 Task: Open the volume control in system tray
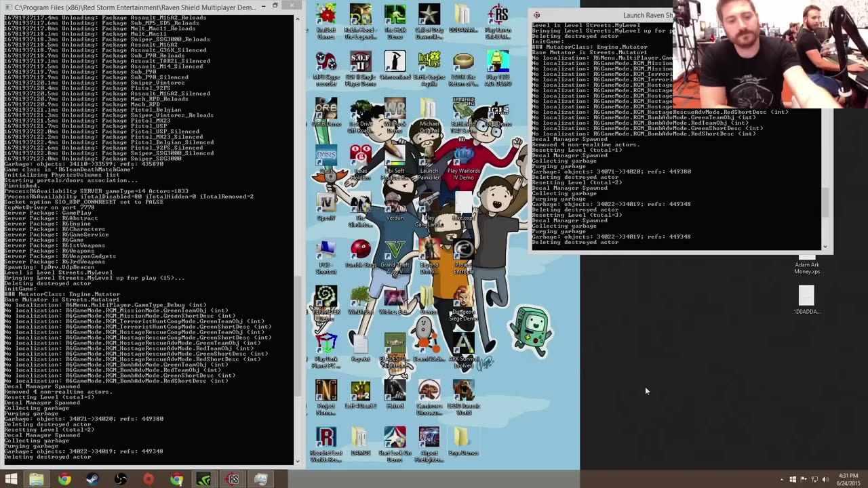point(826,480)
